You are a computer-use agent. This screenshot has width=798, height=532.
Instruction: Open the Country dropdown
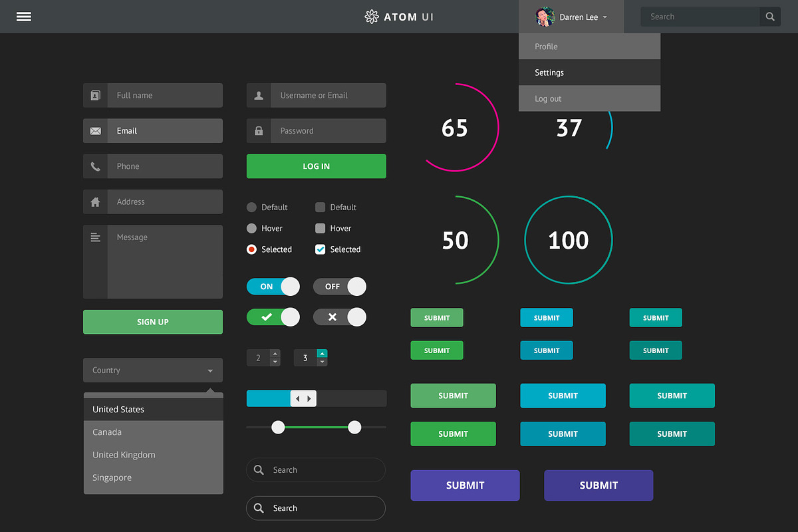click(153, 370)
